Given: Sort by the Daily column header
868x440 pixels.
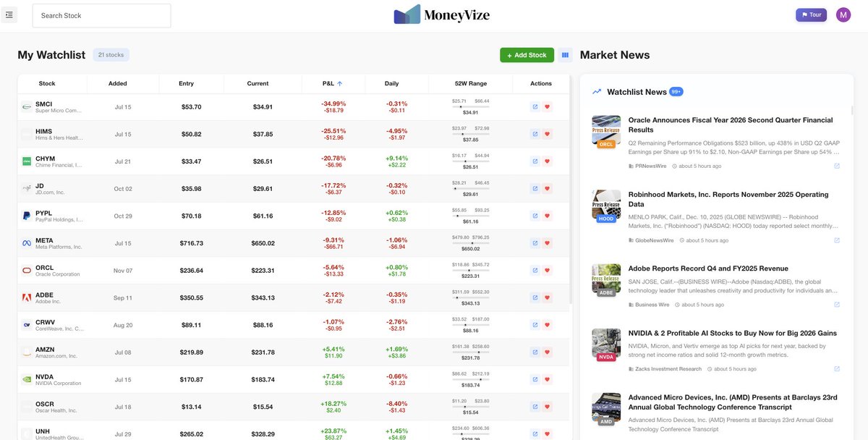Looking at the screenshot, I should [x=391, y=83].
